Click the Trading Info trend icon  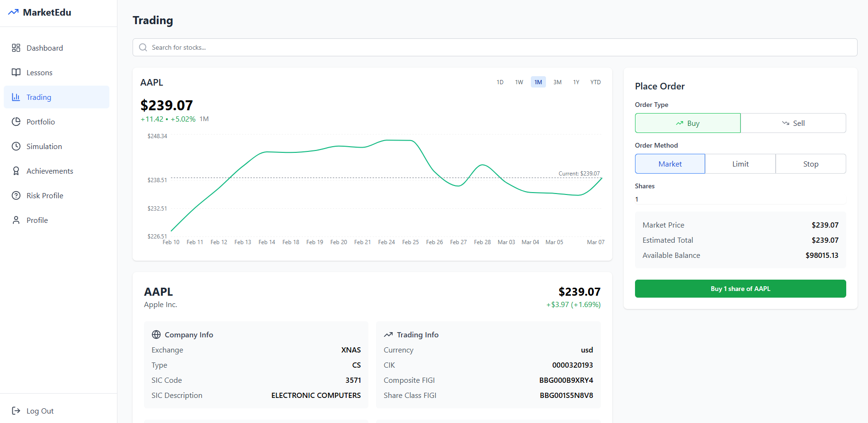coord(388,335)
